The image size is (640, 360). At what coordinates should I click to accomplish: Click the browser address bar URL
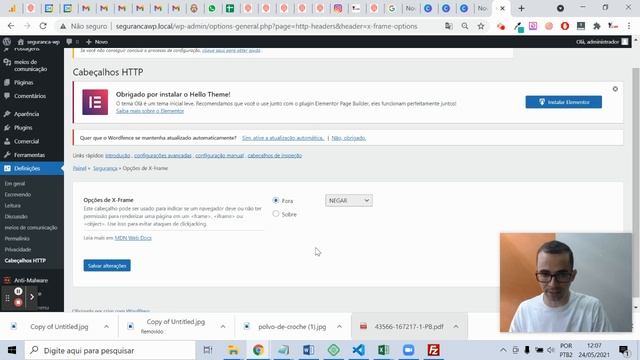point(267,26)
